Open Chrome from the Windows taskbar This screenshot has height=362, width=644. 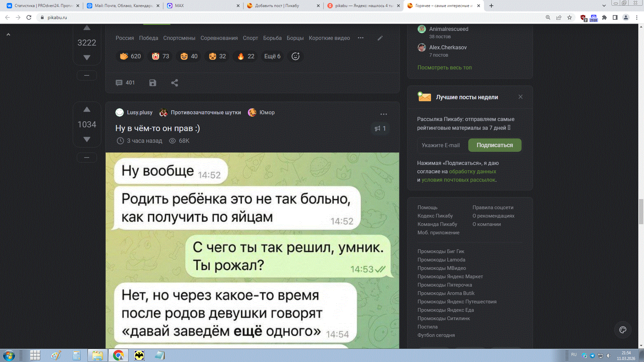(x=118, y=355)
